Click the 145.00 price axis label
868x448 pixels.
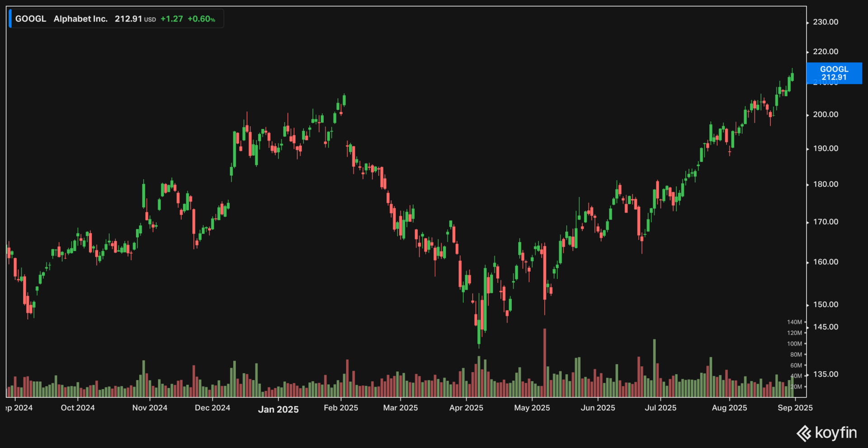[826, 327]
